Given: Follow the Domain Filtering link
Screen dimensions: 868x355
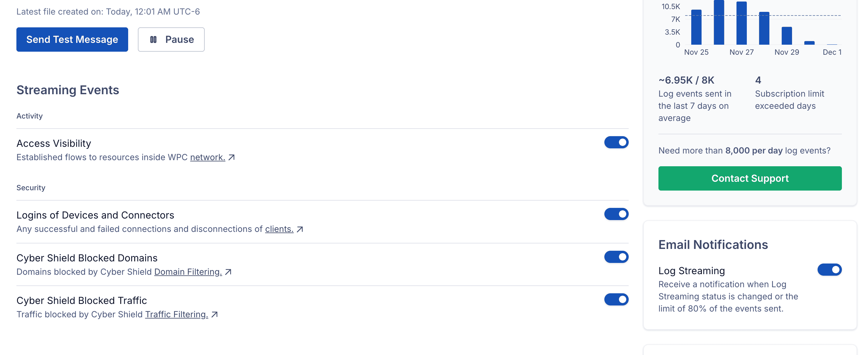Looking at the screenshot, I should 188,272.
